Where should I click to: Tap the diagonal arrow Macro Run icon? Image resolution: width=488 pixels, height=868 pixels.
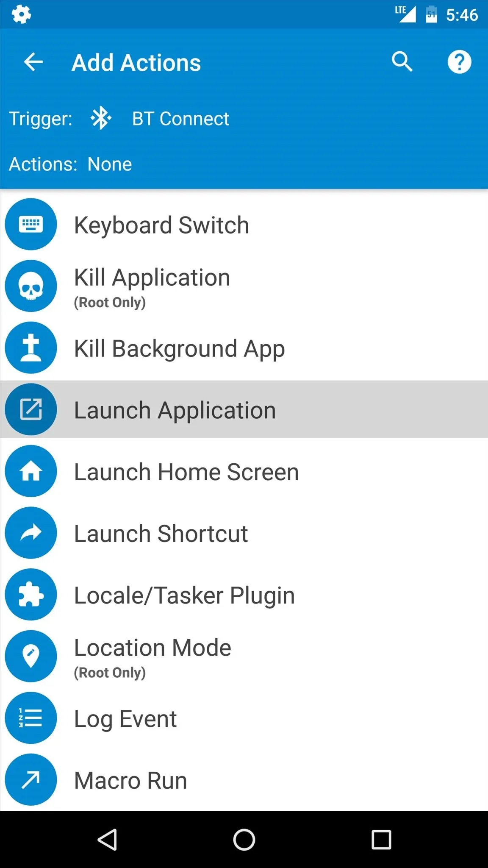point(30,780)
